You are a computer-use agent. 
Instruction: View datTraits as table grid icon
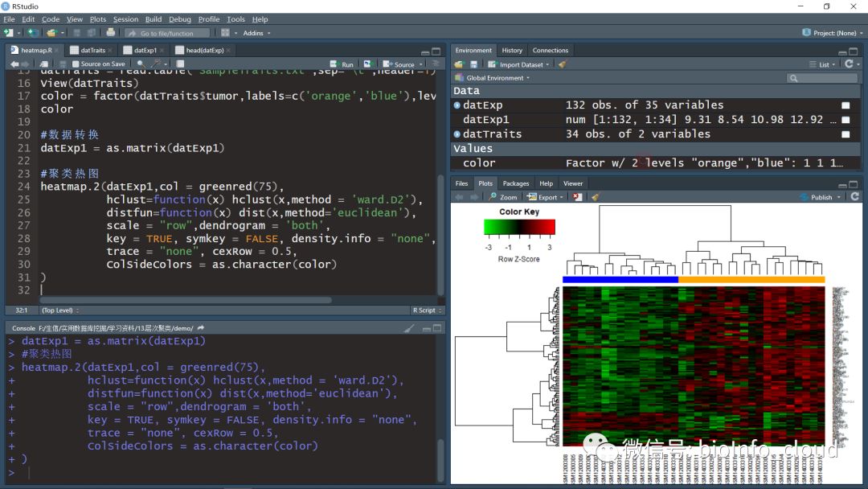click(x=845, y=134)
